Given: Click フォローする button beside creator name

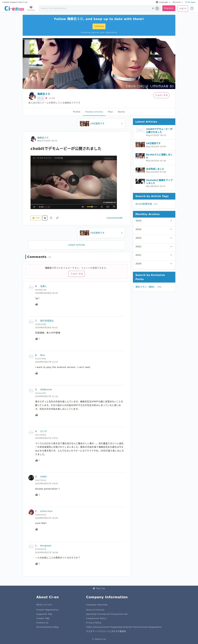Looking at the screenshot, I should pyautogui.click(x=161, y=95).
